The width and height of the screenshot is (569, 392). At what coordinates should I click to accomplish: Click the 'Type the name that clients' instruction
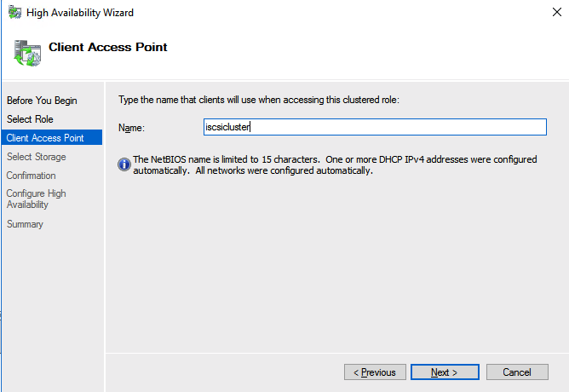259,101
